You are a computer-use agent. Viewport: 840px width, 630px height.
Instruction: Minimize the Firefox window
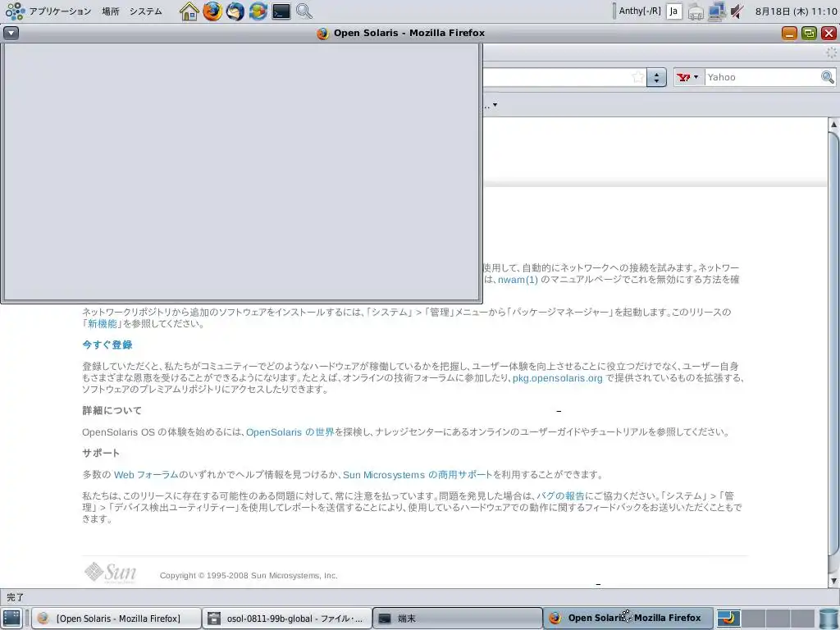789,33
